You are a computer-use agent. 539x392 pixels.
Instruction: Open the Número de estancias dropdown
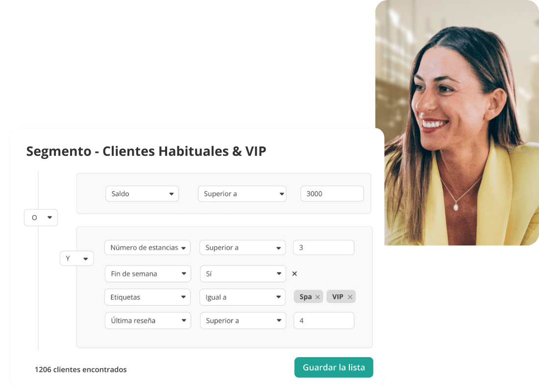[147, 247]
